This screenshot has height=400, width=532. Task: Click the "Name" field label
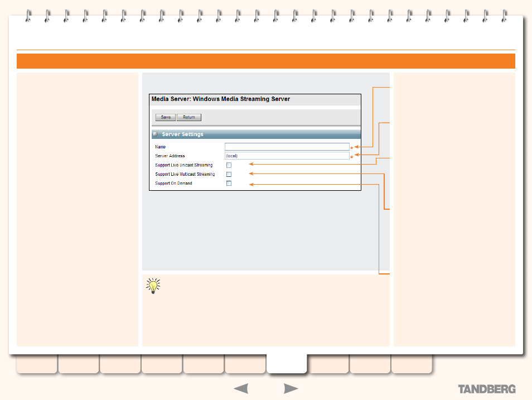[x=161, y=147]
